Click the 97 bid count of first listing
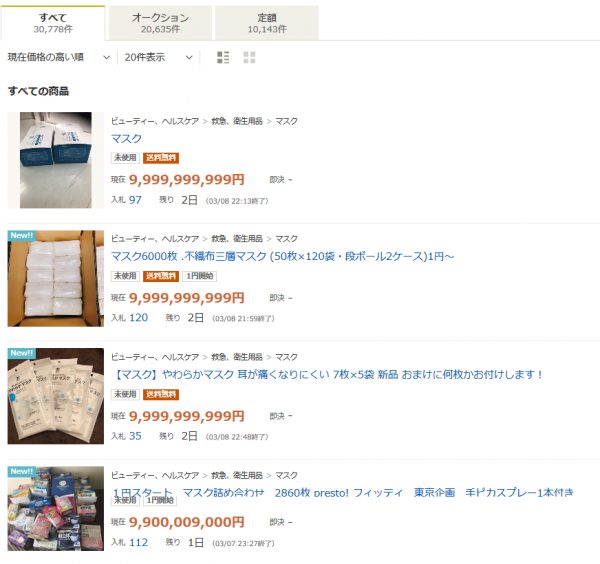This screenshot has height=564, width=600. (x=135, y=200)
